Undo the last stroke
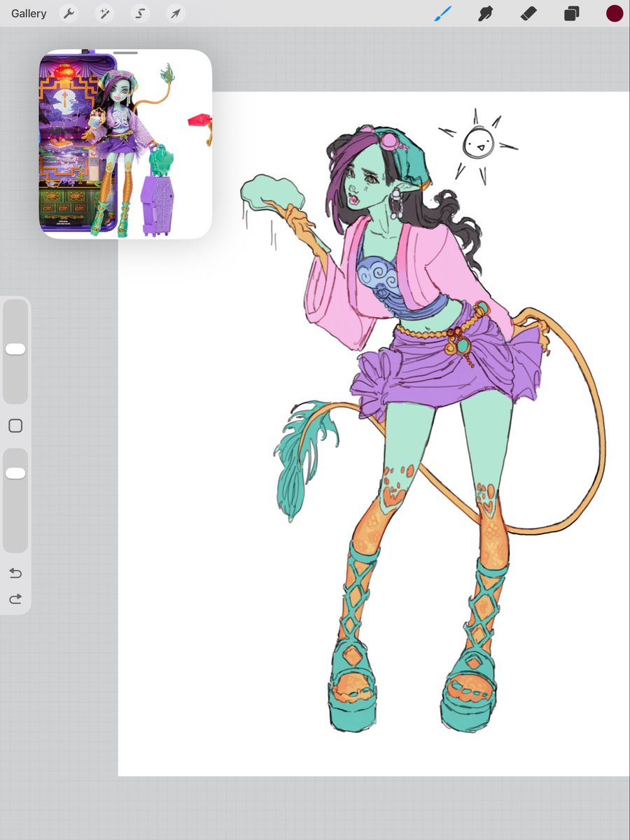The image size is (630, 840). pyautogui.click(x=15, y=573)
